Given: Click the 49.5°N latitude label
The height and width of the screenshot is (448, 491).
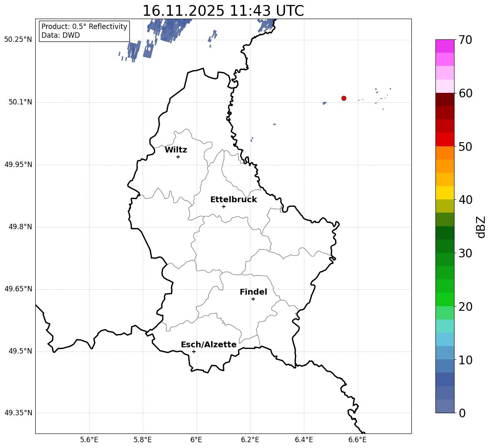Looking at the screenshot, I should click(20, 351).
